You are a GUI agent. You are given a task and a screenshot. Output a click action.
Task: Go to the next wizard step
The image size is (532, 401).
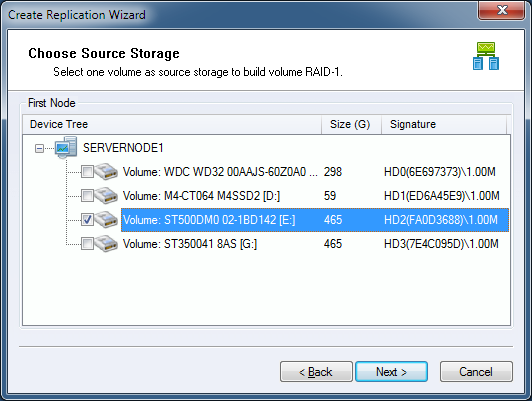391,372
